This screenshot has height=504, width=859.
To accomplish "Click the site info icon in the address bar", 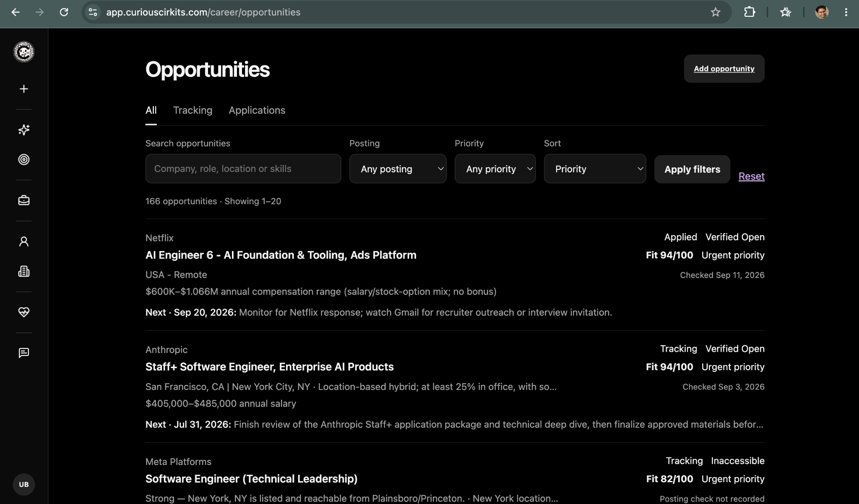I will click(x=93, y=12).
